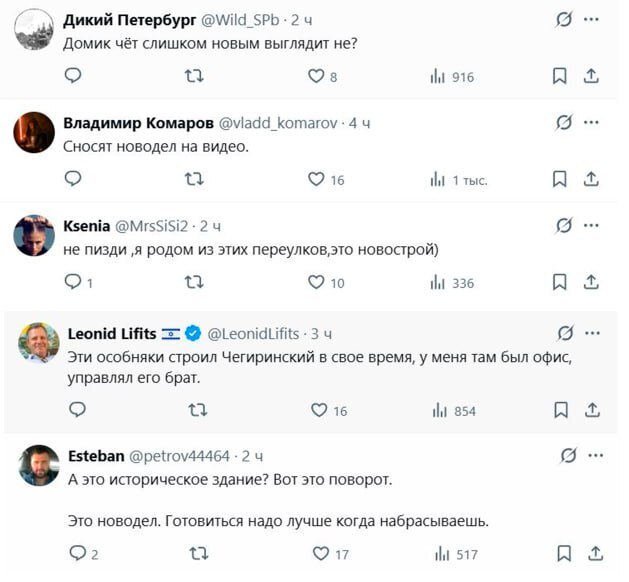Like Leonid Lifits' tweet
The width and height of the screenshot is (629, 582).
(x=319, y=410)
